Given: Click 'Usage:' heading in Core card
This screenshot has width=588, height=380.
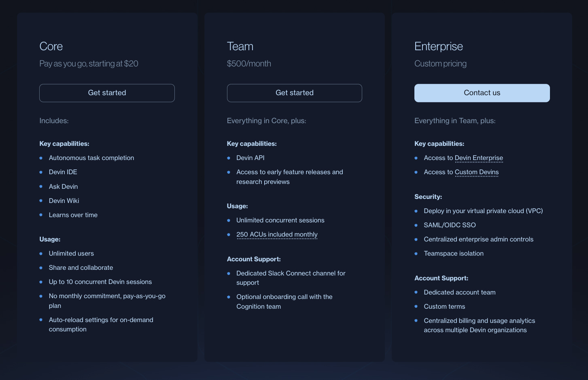Looking at the screenshot, I should tap(50, 239).
